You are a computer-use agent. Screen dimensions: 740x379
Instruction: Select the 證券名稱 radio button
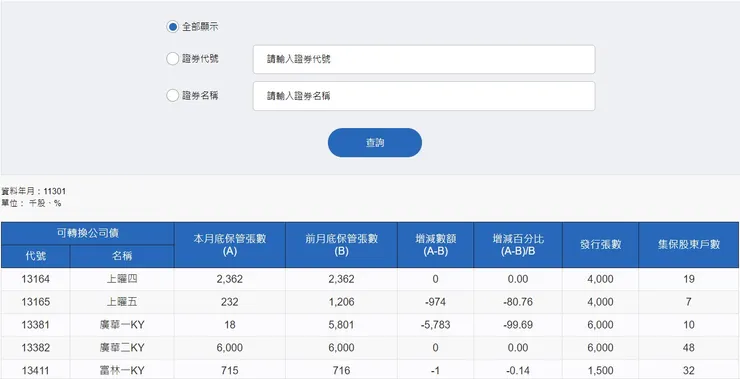pos(172,96)
